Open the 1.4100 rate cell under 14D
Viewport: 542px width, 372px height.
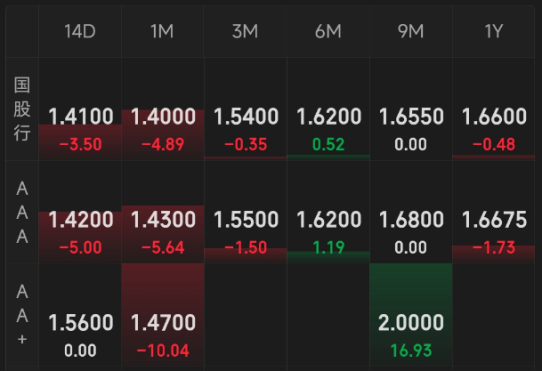pyautogui.click(x=80, y=109)
